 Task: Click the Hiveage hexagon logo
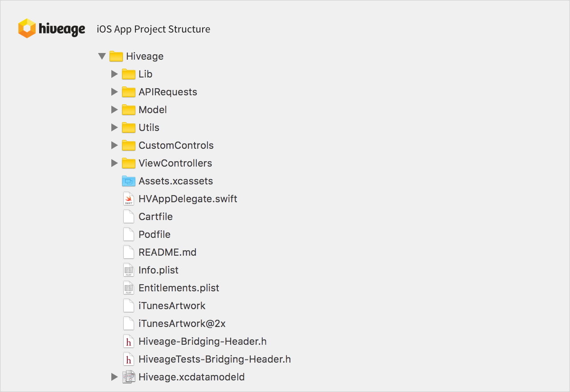(x=27, y=28)
